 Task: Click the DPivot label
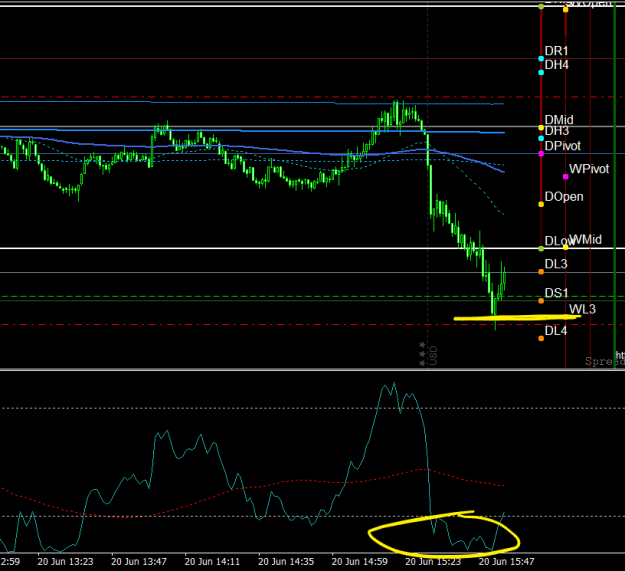click(x=562, y=146)
